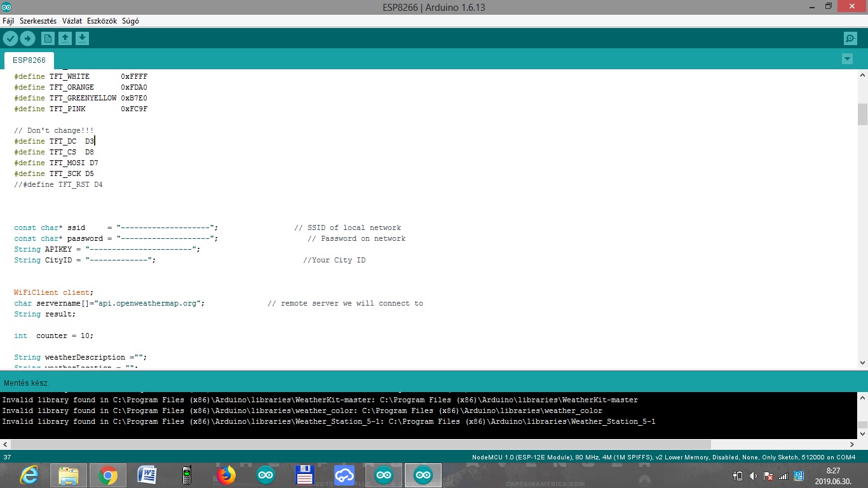Click the '#define TFT_PINK' line
This screenshot has width=868, height=488.
point(81,109)
